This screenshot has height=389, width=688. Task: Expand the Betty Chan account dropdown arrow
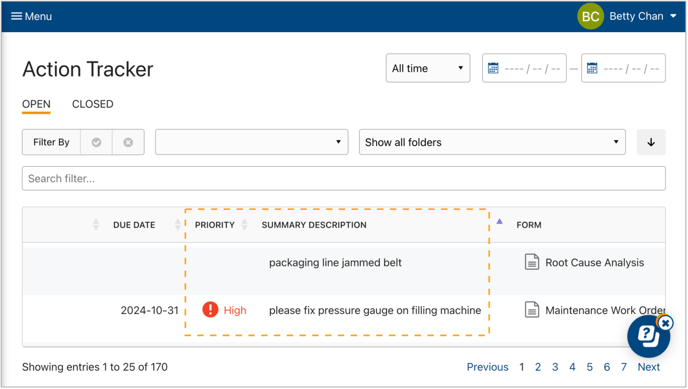673,16
